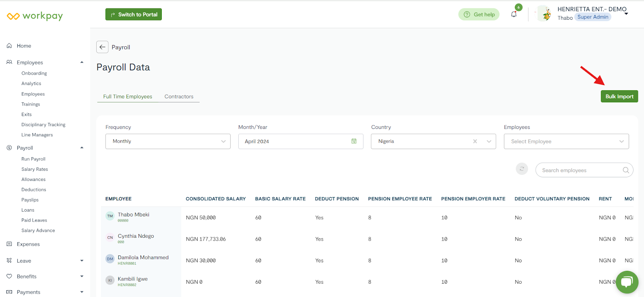Open the Country dropdown arrow

pos(489,141)
